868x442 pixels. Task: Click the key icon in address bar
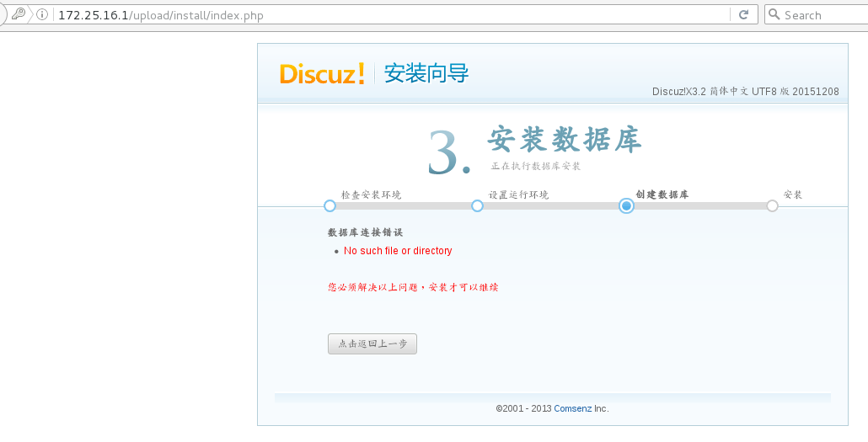[x=19, y=13]
